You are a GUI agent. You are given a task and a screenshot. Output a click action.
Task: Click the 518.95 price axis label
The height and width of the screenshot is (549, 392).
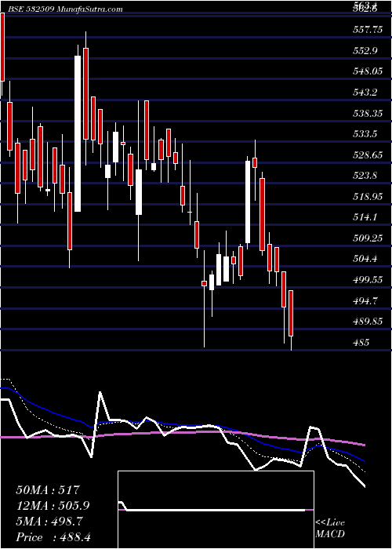(367, 197)
